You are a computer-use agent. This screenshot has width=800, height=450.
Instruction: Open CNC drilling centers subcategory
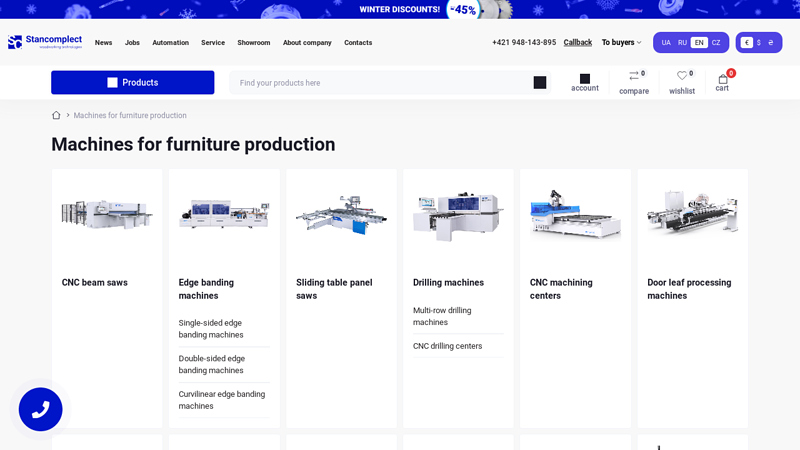coord(447,346)
